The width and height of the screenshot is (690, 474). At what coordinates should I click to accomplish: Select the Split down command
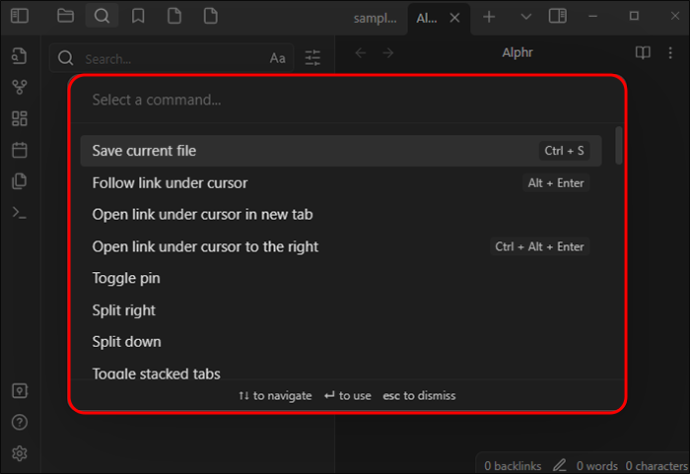click(x=341, y=342)
